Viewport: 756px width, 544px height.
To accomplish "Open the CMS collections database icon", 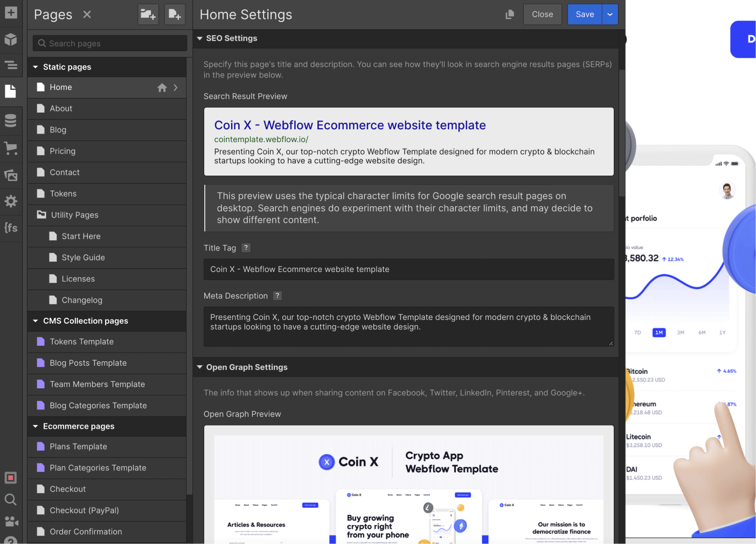I will (x=11, y=121).
